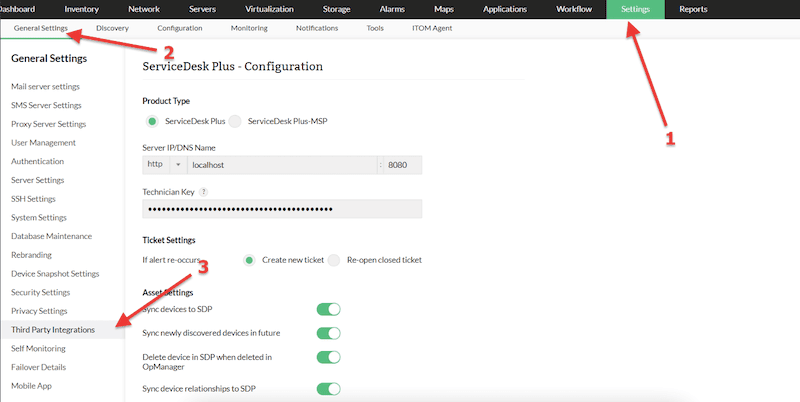Open SMS Server Settings
This screenshot has height=402, width=800.
pyautogui.click(x=46, y=106)
